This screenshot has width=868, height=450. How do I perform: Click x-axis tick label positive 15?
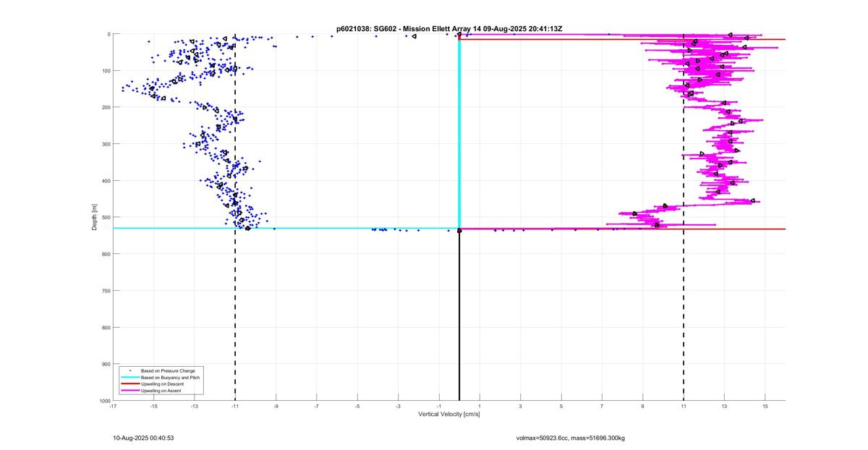point(765,407)
